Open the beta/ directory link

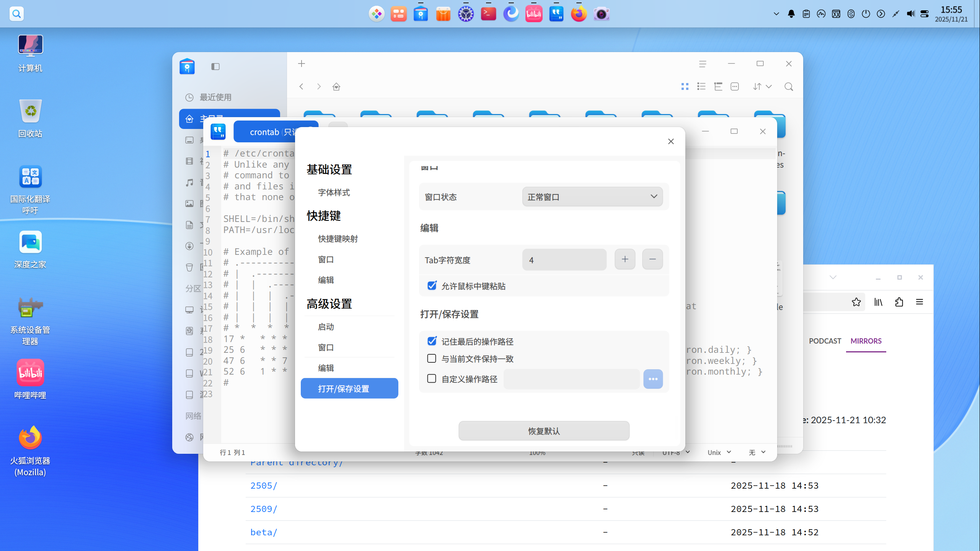click(x=264, y=532)
